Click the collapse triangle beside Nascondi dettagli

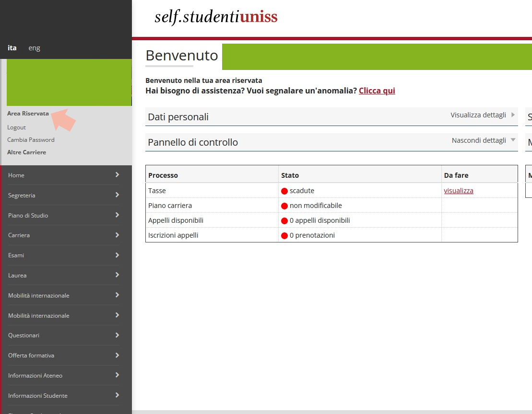tap(513, 141)
